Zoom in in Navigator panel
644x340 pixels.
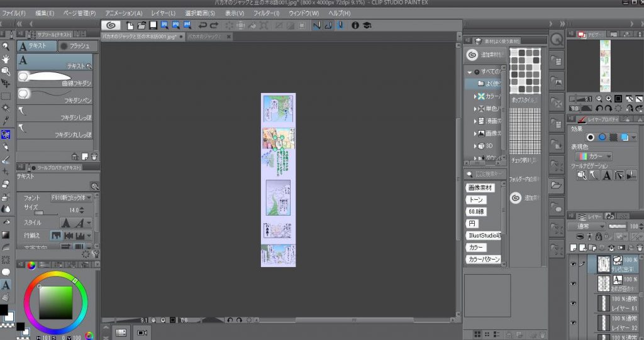click(x=608, y=99)
